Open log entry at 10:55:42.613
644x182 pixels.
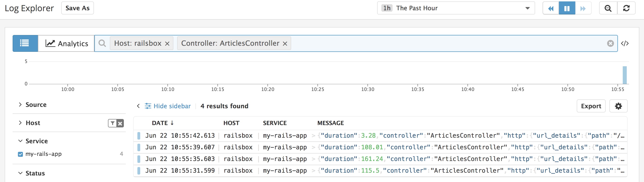pyautogui.click(x=380, y=136)
